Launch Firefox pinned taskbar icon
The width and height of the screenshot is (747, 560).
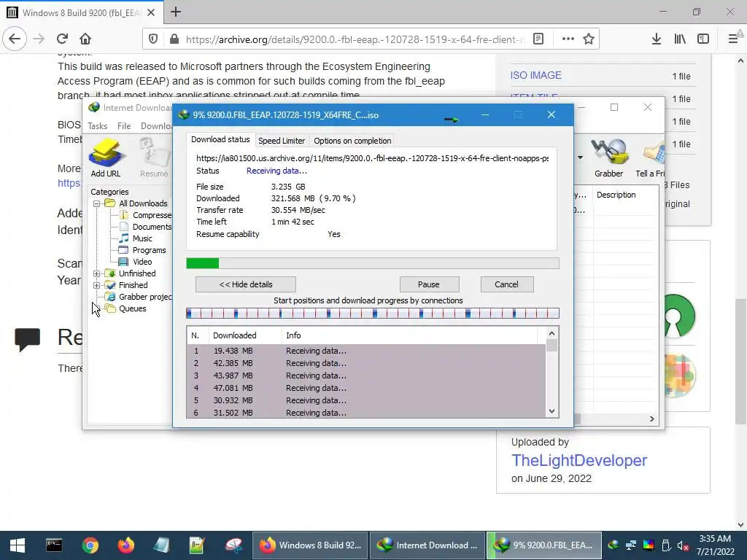126,545
